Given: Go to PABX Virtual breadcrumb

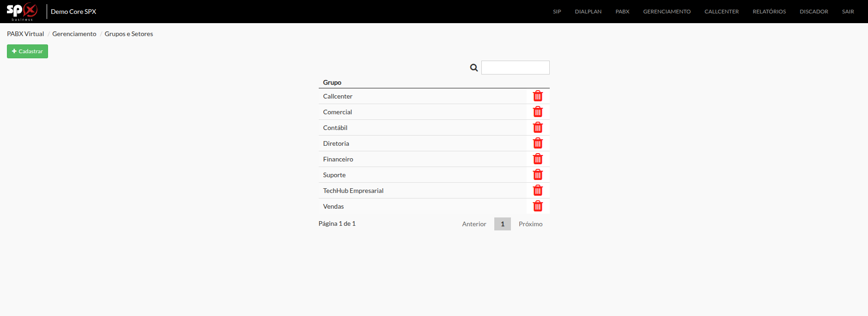Looking at the screenshot, I should click(x=25, y=34).
